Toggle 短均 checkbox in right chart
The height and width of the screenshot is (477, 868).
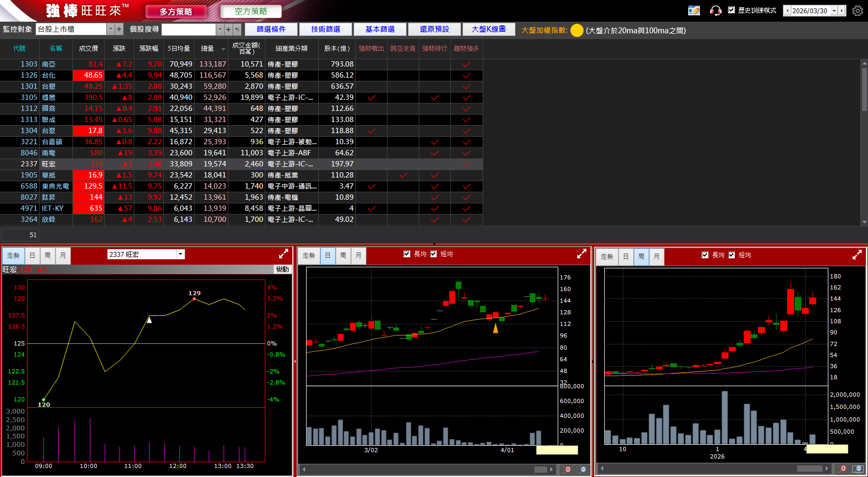(x=732, y=255)
